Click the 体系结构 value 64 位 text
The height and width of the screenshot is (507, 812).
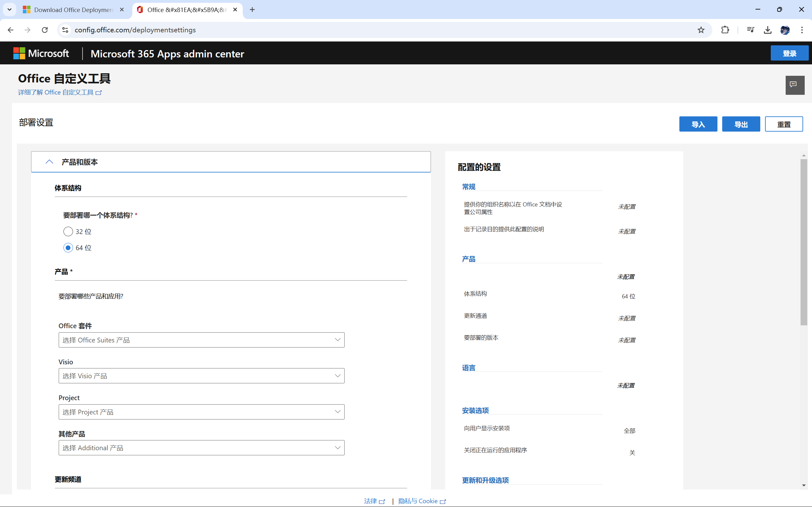tap(628, 296)
